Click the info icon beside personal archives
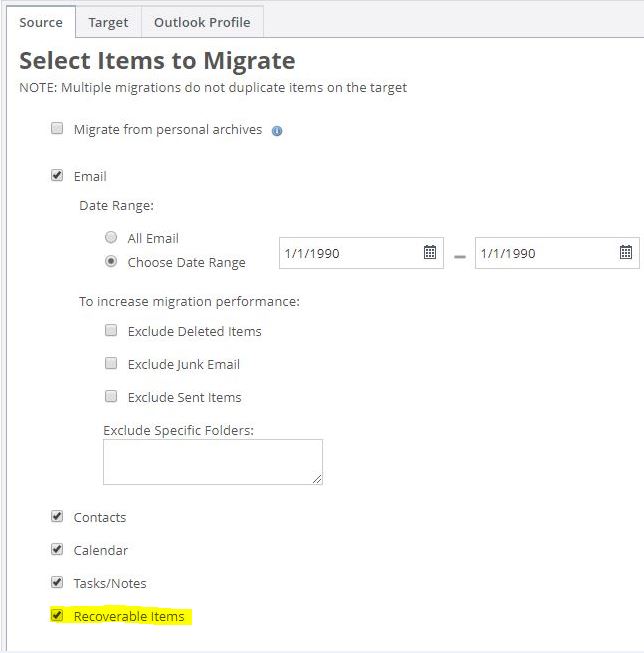The width and height of the screenshot is (644, 653). [277, 131]
